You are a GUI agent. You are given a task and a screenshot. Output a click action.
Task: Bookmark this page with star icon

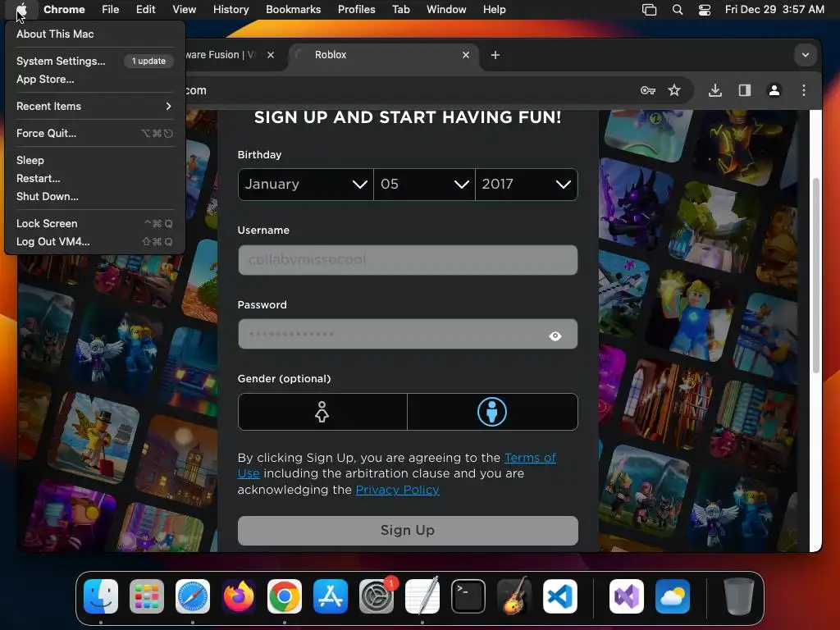point(674,90)
